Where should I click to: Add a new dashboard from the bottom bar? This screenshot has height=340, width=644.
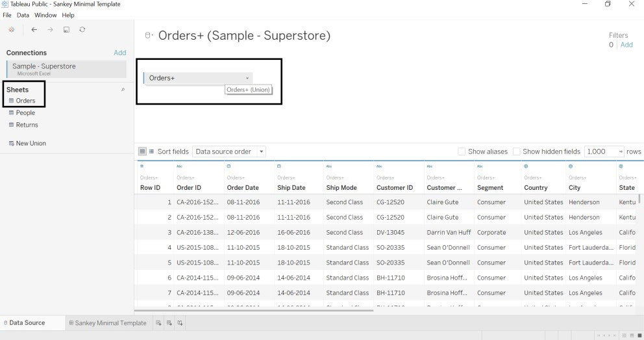point(169,323)
